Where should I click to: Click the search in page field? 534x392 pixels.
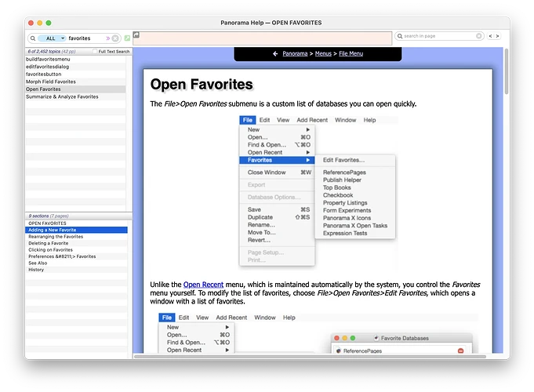[x=439, y=36]
